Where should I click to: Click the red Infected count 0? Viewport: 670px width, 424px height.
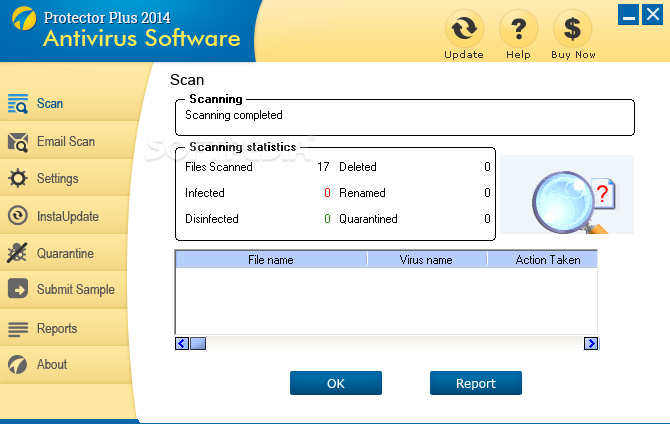[x=327, y=193]
